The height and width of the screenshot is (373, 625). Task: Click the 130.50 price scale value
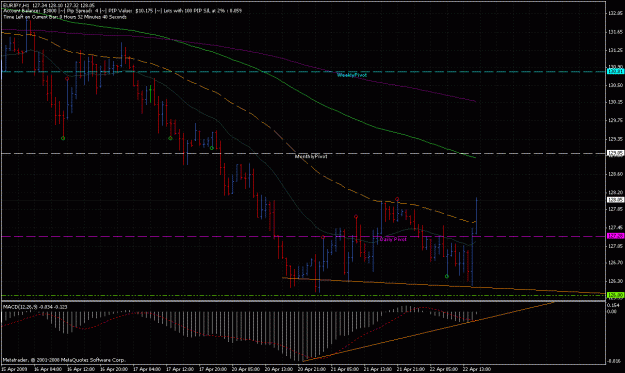click(x=616, y=85)
